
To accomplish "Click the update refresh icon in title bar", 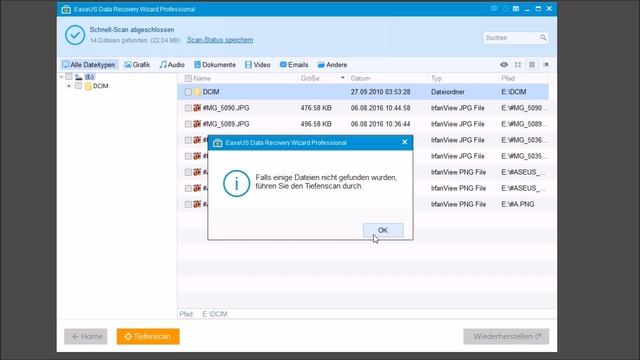I will 505,8.
